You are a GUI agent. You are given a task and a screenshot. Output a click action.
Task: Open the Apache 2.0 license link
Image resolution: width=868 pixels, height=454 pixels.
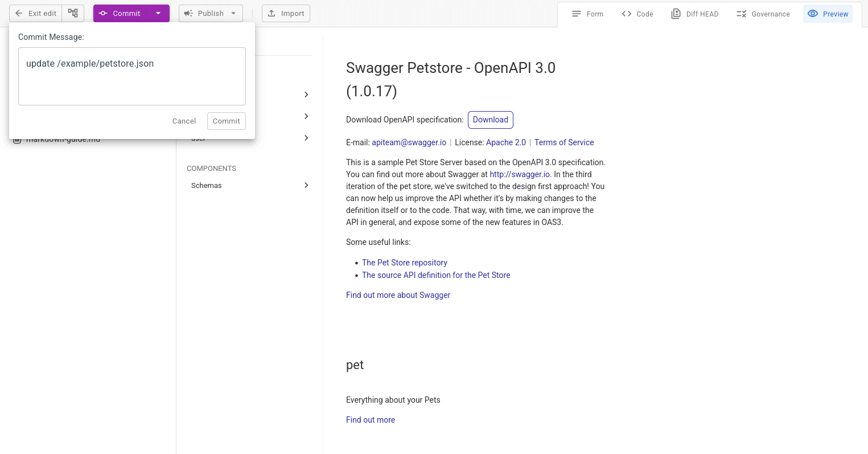(x=506, y=142)
